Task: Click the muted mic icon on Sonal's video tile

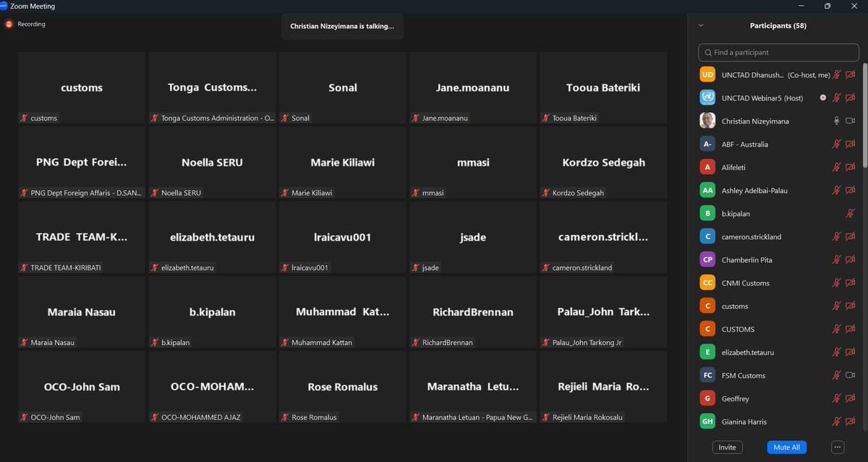Action: point(286,118)
